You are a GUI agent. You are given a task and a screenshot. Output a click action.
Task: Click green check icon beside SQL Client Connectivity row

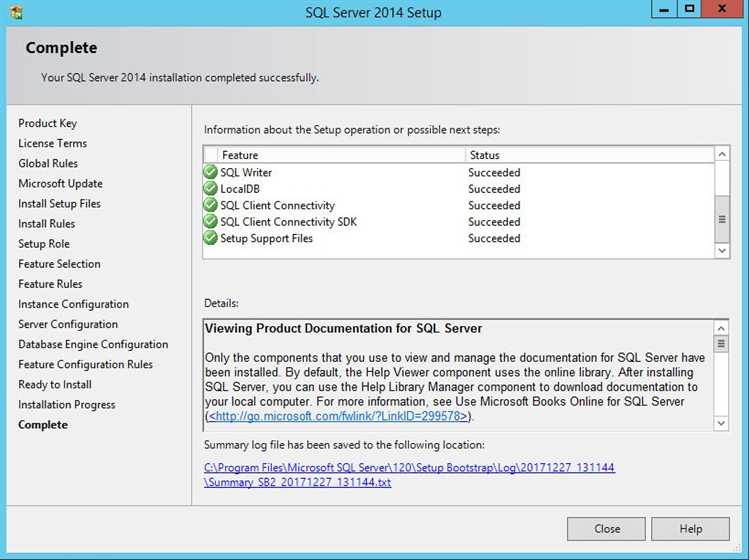[210, 205]
